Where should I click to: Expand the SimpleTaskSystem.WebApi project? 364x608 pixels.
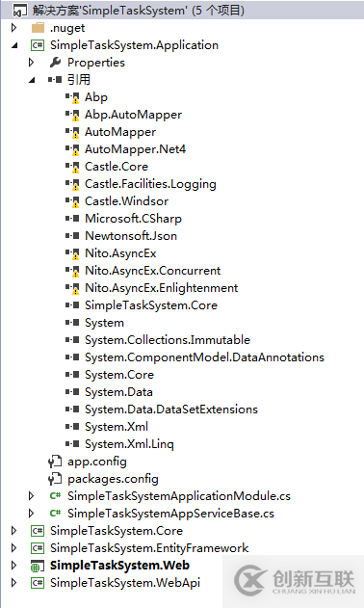coord(13,583)
